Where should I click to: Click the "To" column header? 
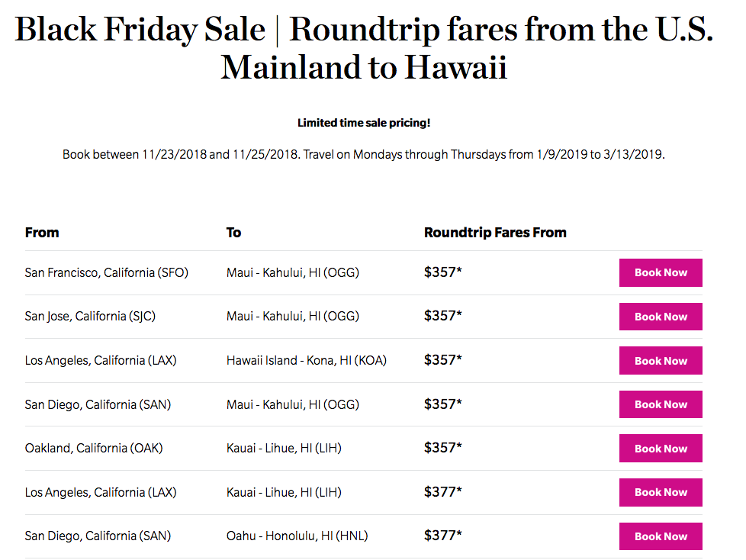(x=233, y=233)
